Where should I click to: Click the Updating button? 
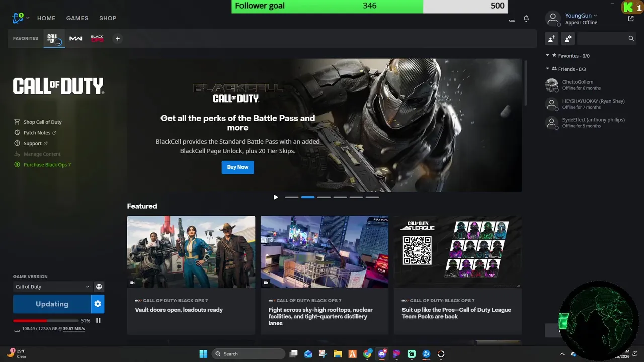[x=52, y=304]
